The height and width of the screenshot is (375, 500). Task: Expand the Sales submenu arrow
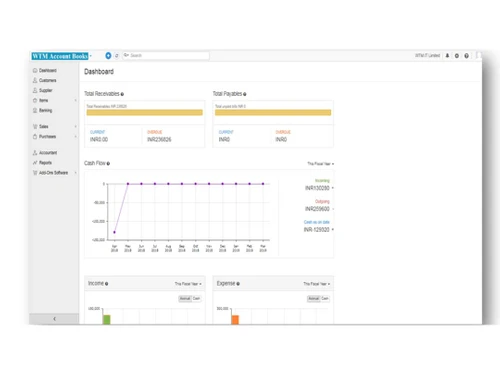[75, 126]
